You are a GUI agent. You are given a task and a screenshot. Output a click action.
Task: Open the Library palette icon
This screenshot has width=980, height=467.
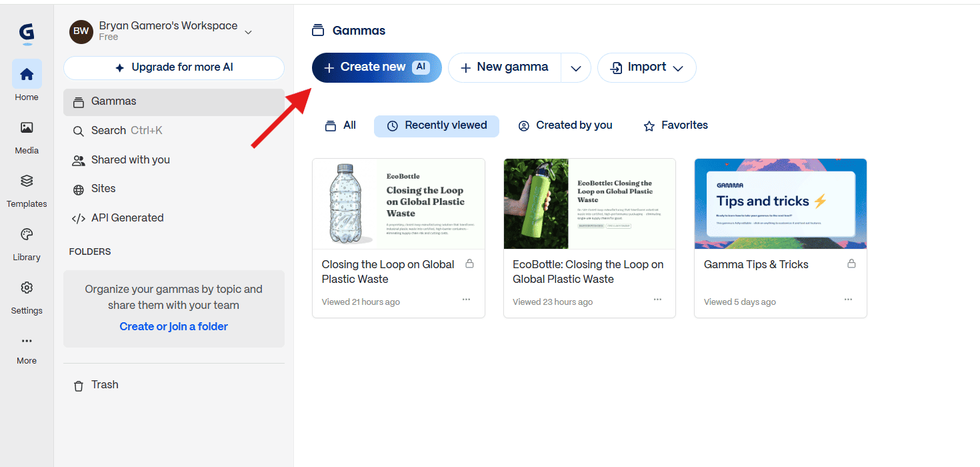27,234
